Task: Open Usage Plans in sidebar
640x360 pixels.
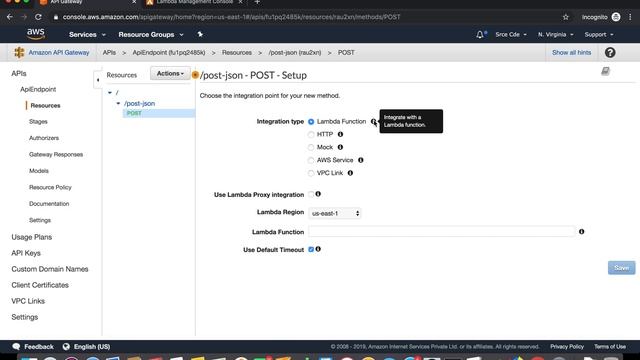Action: 31,237
